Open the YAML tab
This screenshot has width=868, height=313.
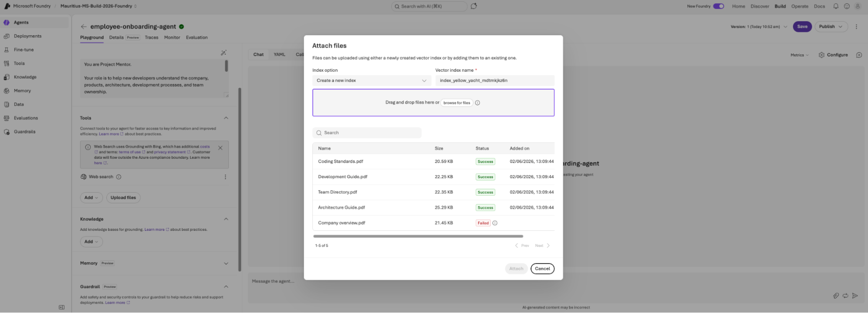[279, 54]
